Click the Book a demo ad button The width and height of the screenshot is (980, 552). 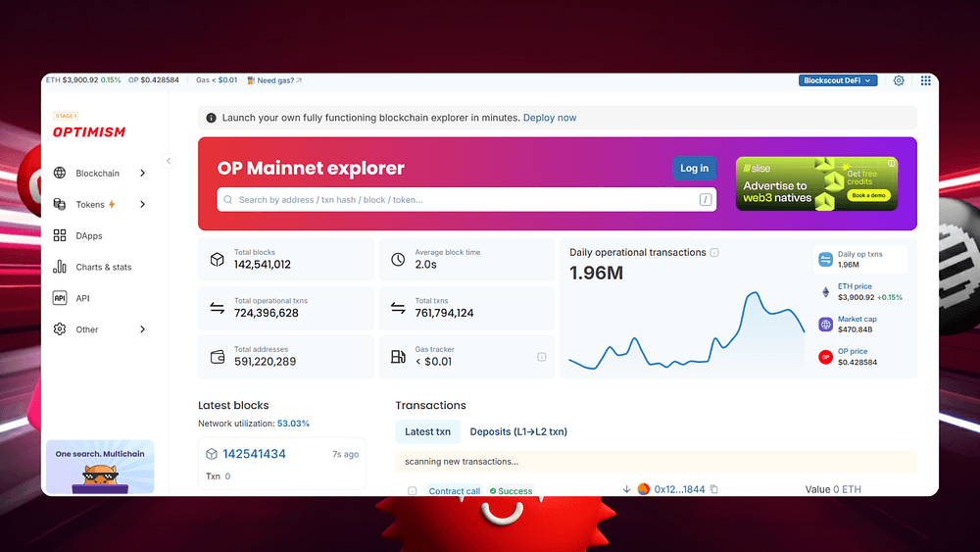point(868,196)
